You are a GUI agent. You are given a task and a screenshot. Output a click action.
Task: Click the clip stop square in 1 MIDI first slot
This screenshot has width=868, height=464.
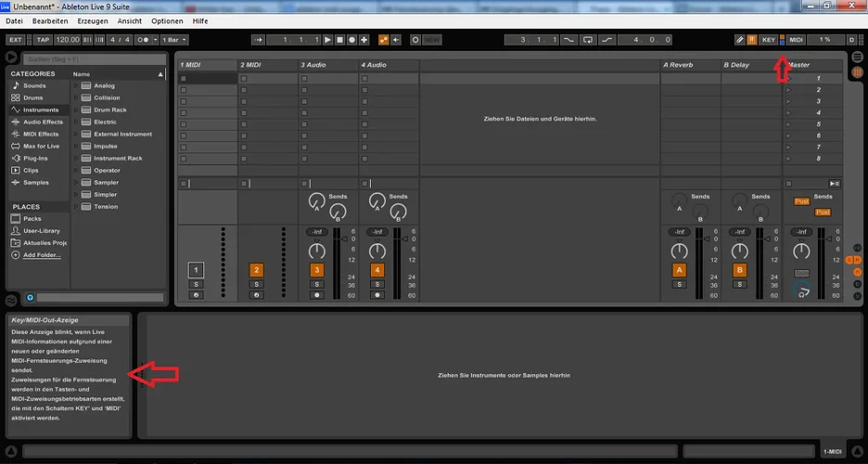click(184, 79)
